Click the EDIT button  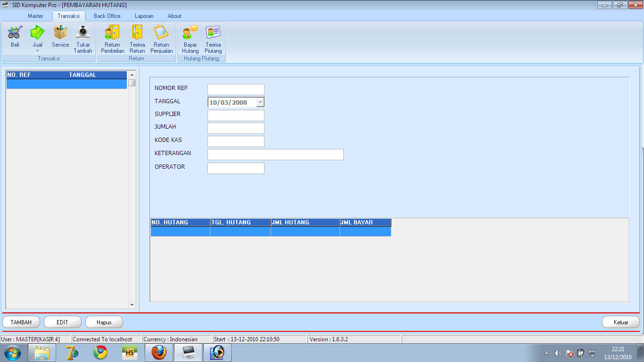pyautogui.click(x=62, y=322)
